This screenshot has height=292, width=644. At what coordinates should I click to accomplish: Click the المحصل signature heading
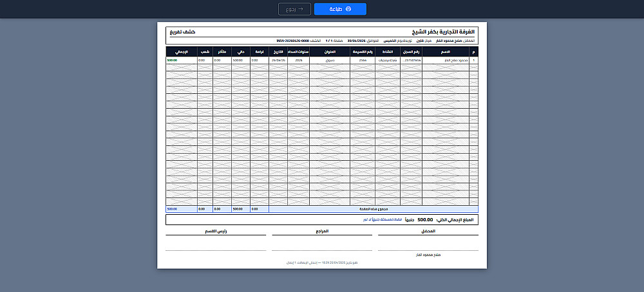coord(428,232)
